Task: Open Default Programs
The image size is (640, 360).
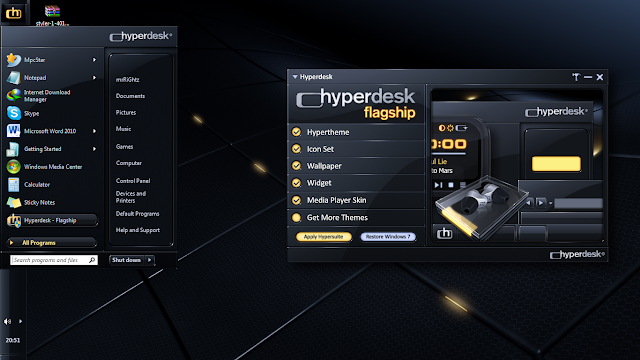Action: [x=137, y=213]
